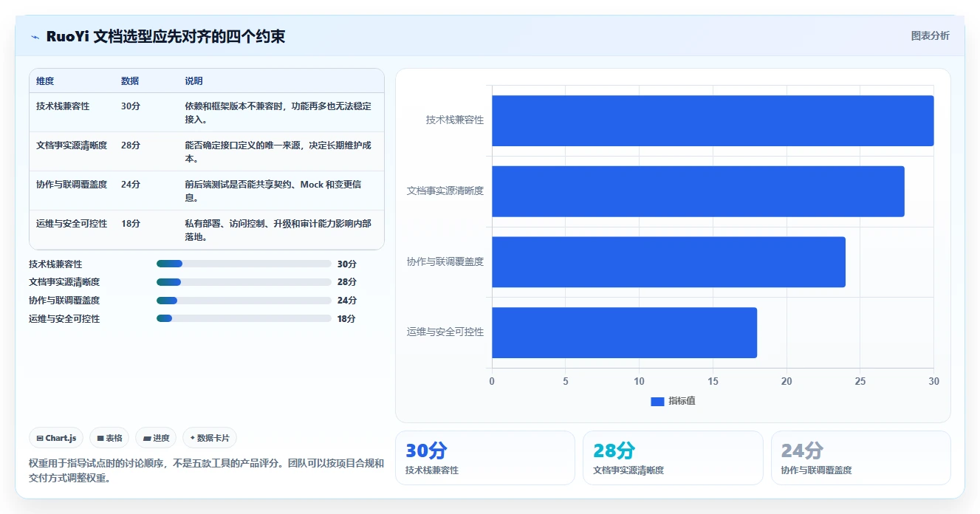Viewport: 980px width, 514px height.
Task: Click the 运维与安全可控性 progress bar
Action: tap(244, 318)
